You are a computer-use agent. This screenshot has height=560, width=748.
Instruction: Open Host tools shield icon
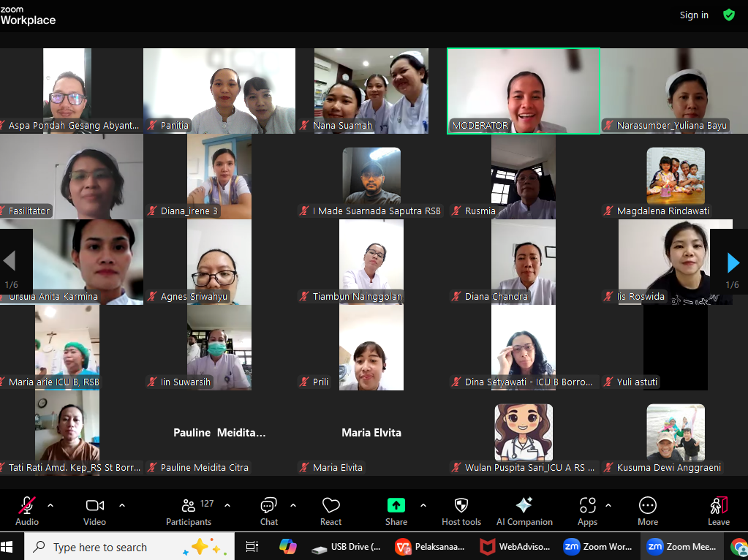click(x=461, y=510)
